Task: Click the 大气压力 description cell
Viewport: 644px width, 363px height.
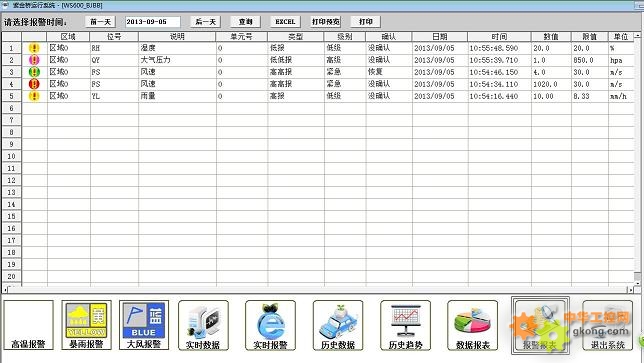Action: [x=177, y=60]
